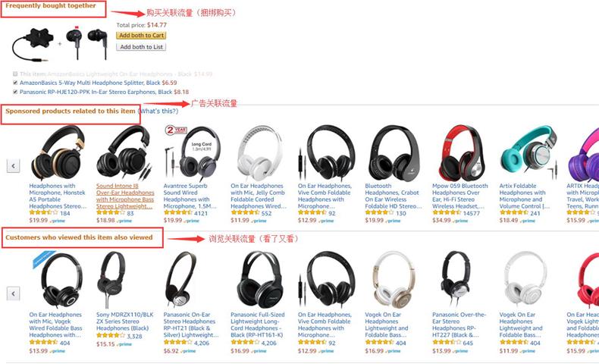Select the white Jelly Comb headphones image
The height and width of the screenshot is (364, 599).
(259, 153)
